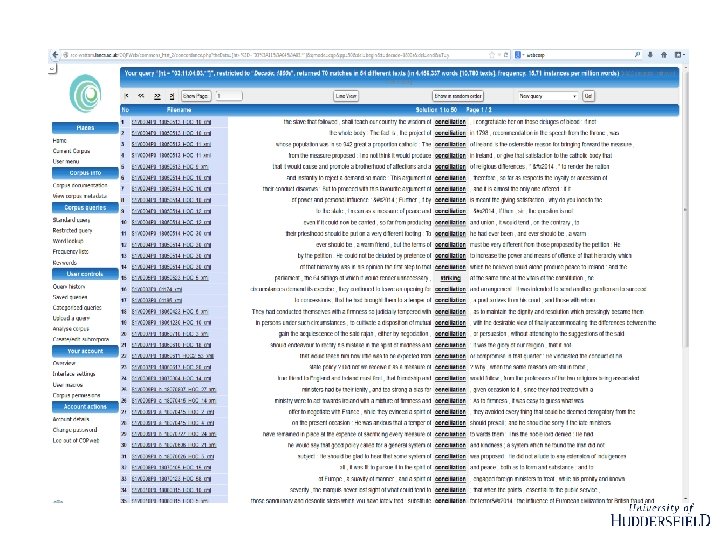This screenshot has width=720, height=540.
Task: Click the page number input field
Action: (x=229, y=96)
